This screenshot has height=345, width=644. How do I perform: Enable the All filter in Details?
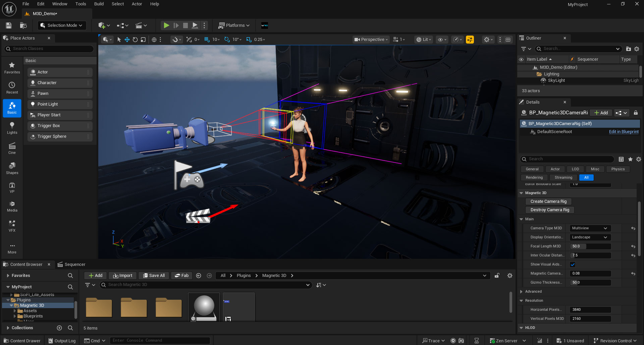(x=586, y=178)
